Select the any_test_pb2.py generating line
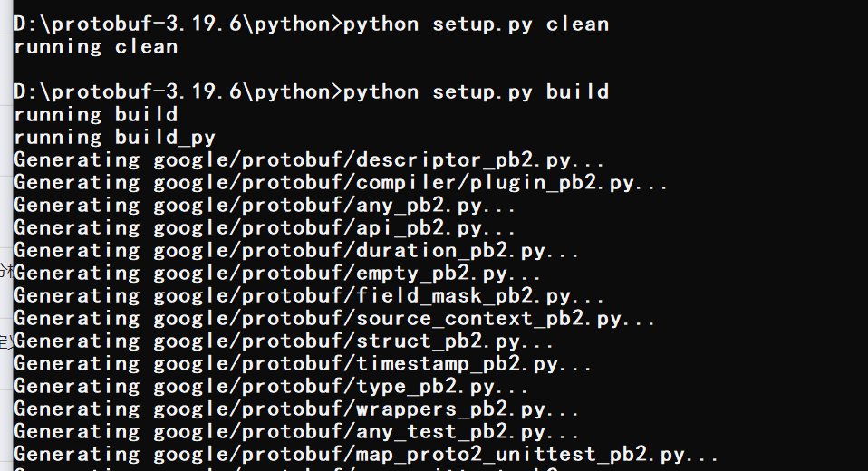 (296, 432)
